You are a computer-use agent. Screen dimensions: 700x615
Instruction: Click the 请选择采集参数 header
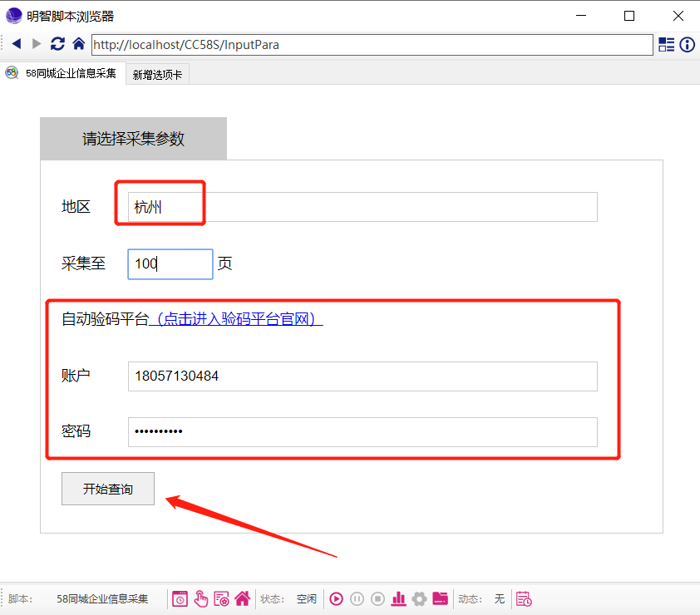[x=134, y=139]
